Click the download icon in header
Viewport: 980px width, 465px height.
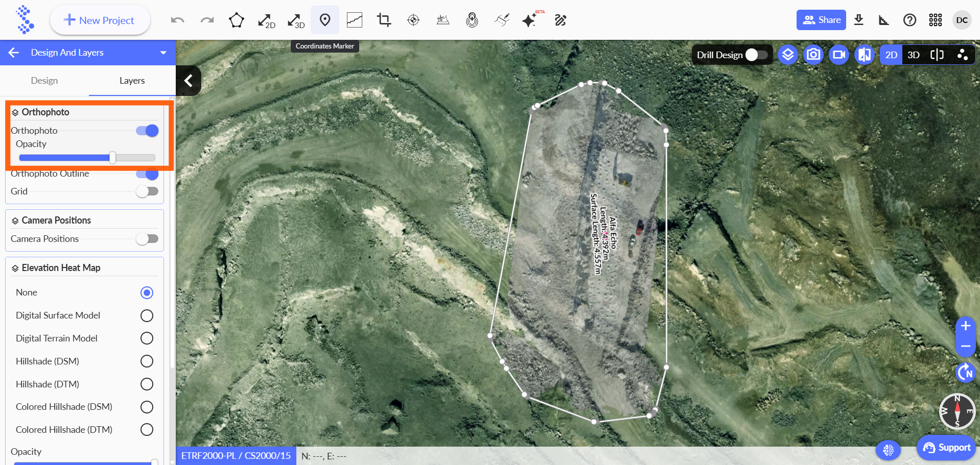858,20
